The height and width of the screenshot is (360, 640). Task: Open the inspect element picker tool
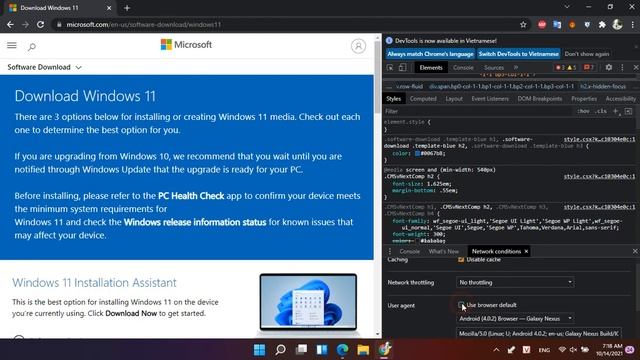point(390,68)
